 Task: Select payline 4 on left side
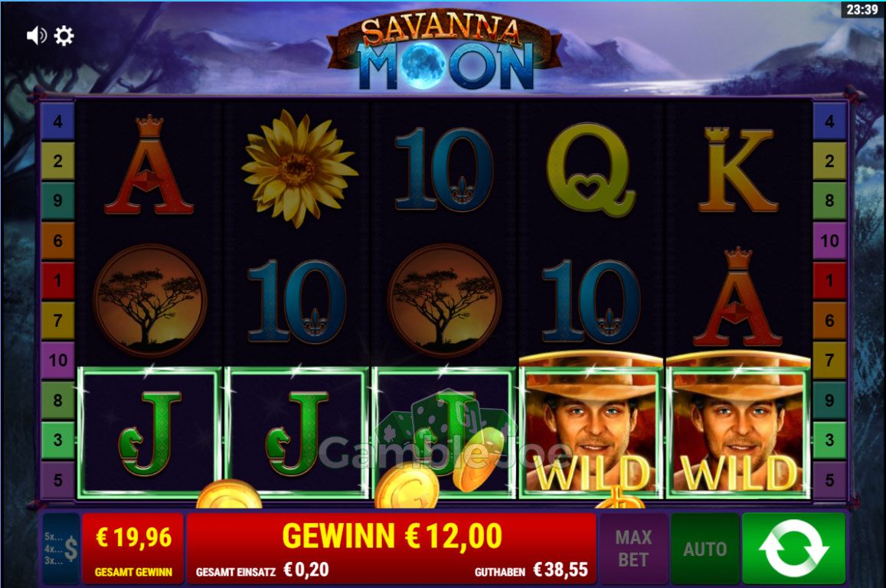[x=57, y=121]
